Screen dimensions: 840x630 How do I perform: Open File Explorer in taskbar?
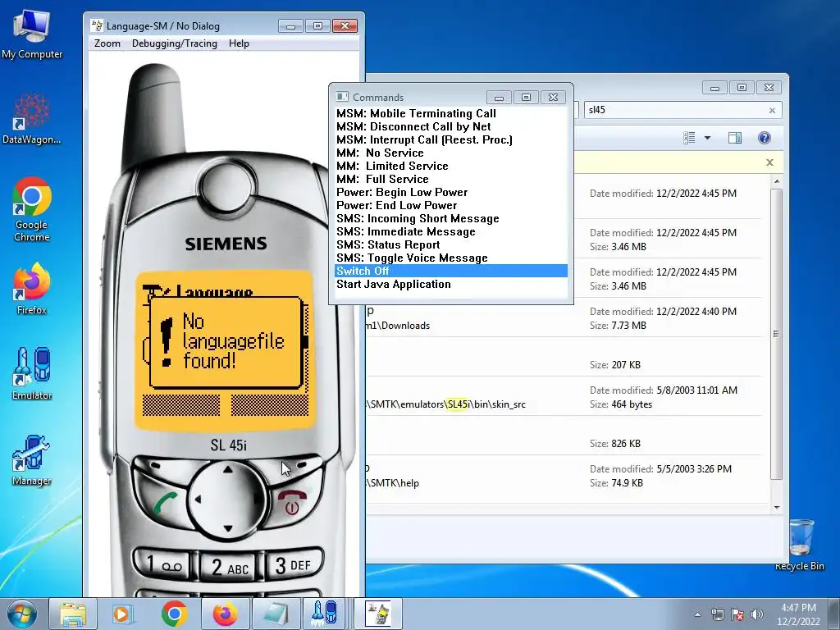coord(73,614)
